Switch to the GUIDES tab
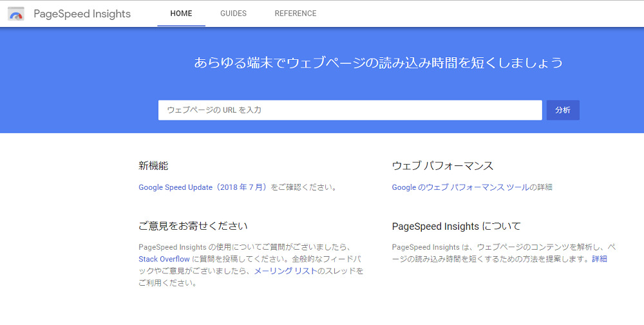This screenshot has width=644, height=325. [233, 14]
